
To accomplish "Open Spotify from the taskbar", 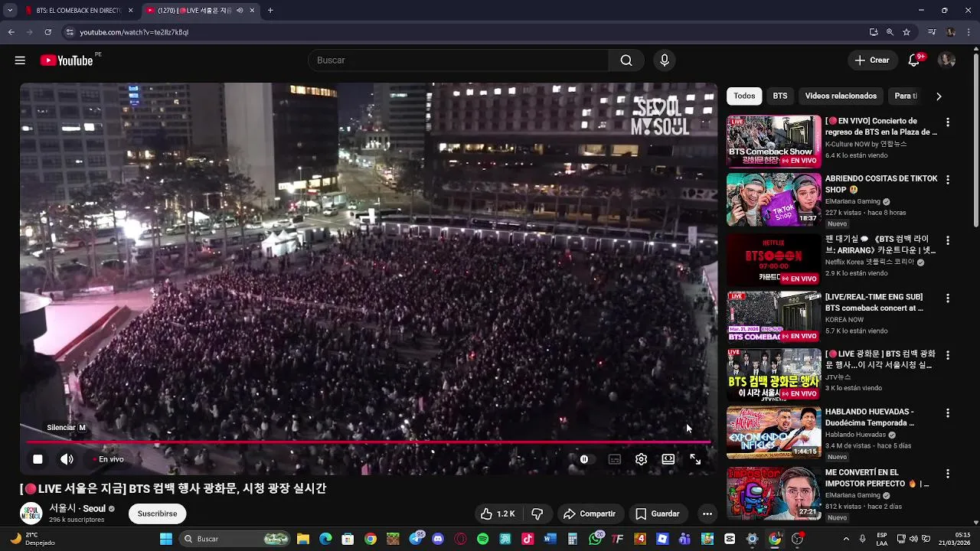I will 482,539.
